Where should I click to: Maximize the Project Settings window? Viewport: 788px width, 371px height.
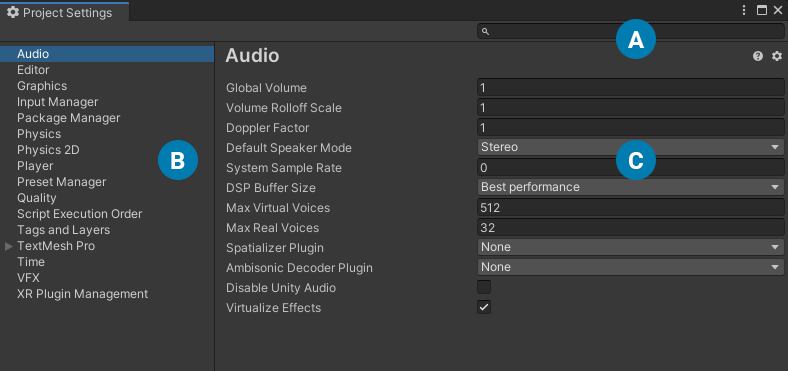tap(762, 10)
